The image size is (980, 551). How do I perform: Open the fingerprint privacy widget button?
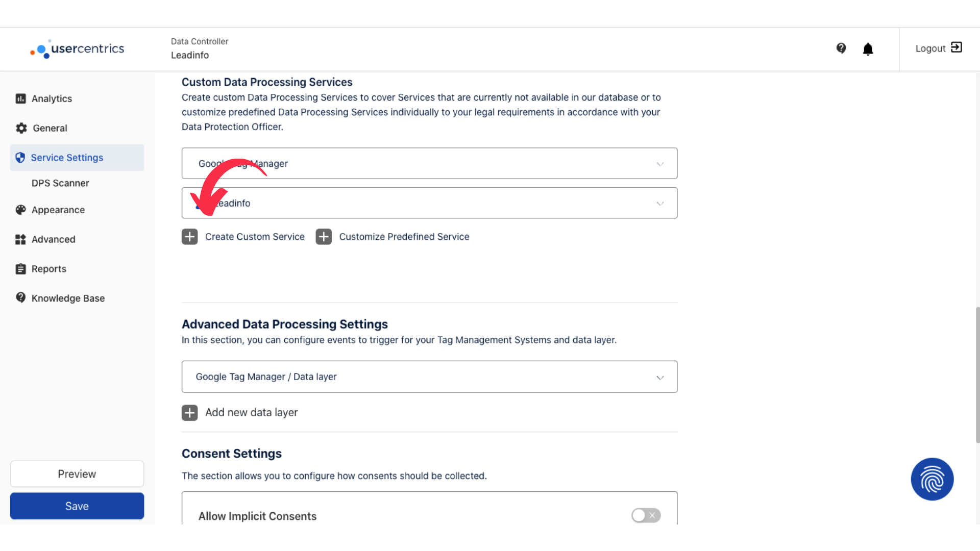coord(932,479)
